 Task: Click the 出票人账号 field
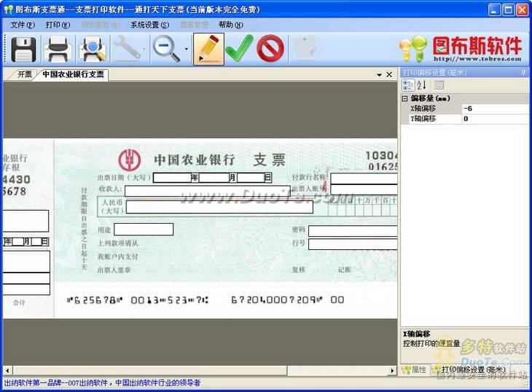pyautogui.click(x=364, y=190)
